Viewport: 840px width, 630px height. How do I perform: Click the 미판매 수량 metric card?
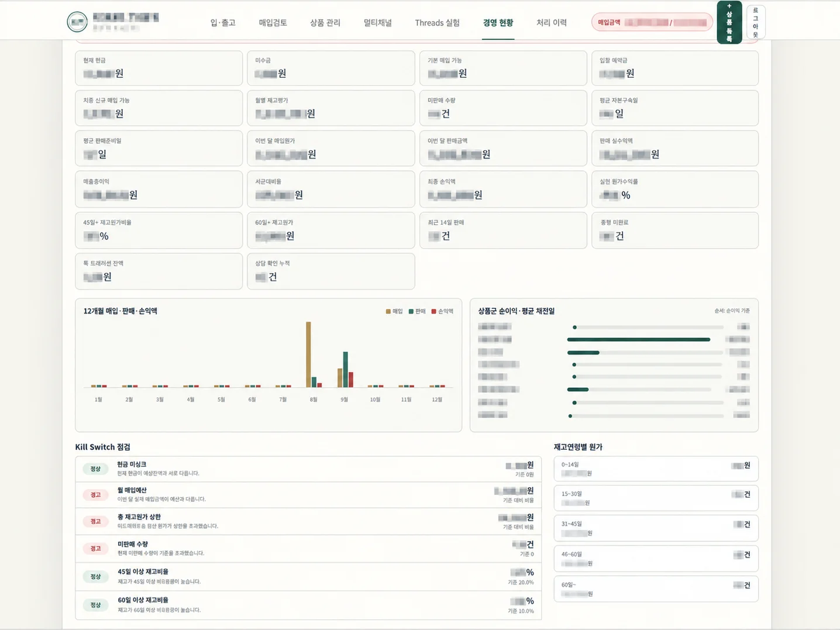coord(503,108)
